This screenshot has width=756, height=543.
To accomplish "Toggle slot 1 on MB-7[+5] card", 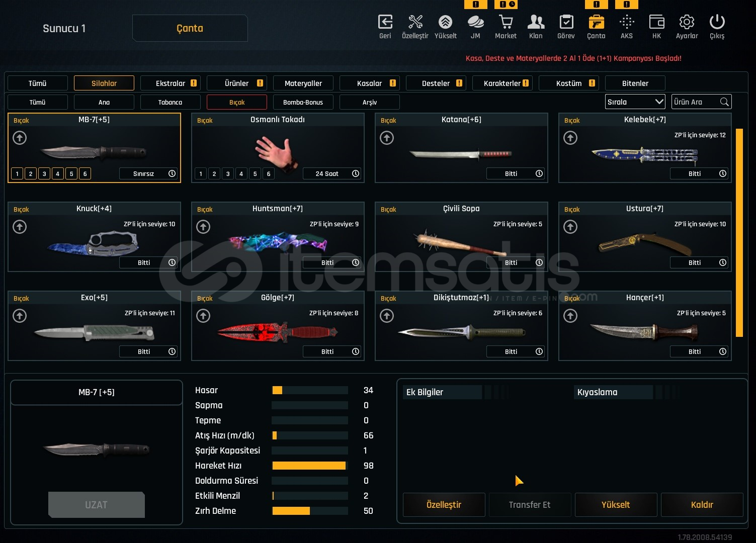I will pos(17,173).
